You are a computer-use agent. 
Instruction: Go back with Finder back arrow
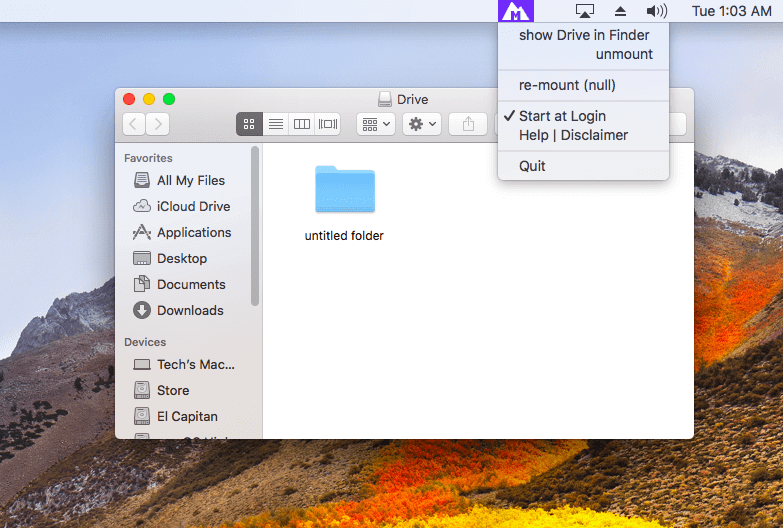click(x=134, y=124)
